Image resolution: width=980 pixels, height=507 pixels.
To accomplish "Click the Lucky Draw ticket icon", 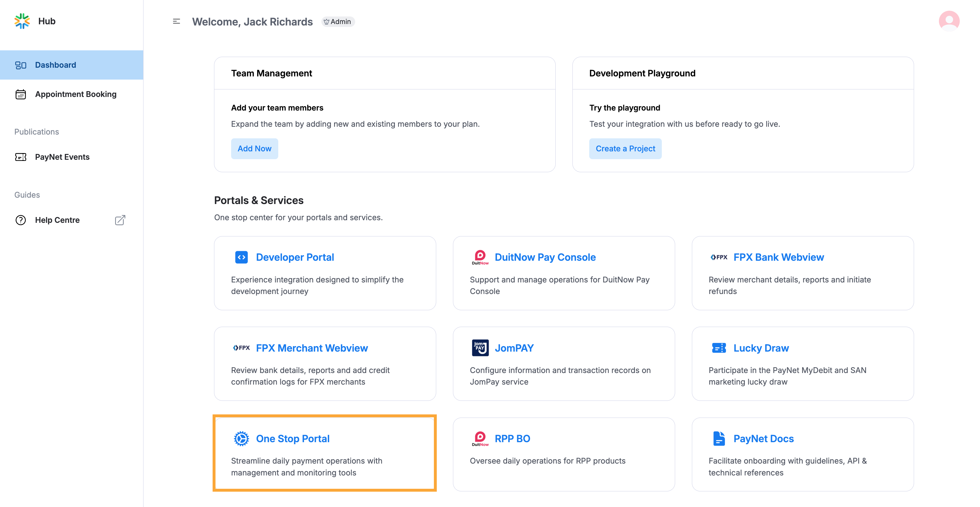I will pyautogui.click(x=719, y=348).
